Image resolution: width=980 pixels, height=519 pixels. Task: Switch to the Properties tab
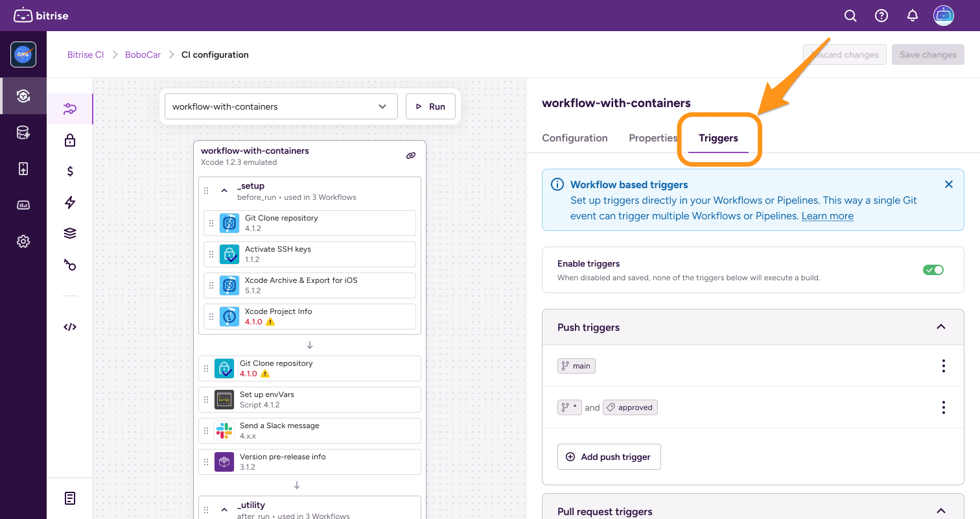pos(653,138)
